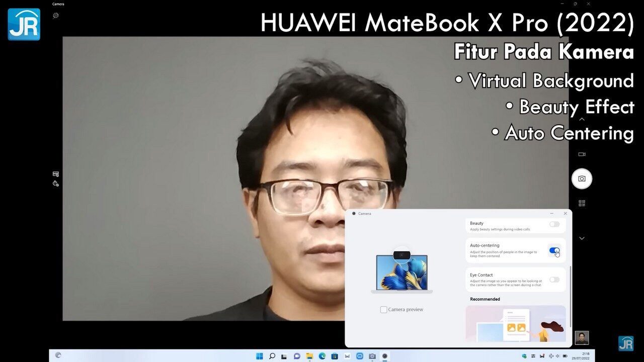
Task: Switch to video recording mode
Action: [582, 154]
